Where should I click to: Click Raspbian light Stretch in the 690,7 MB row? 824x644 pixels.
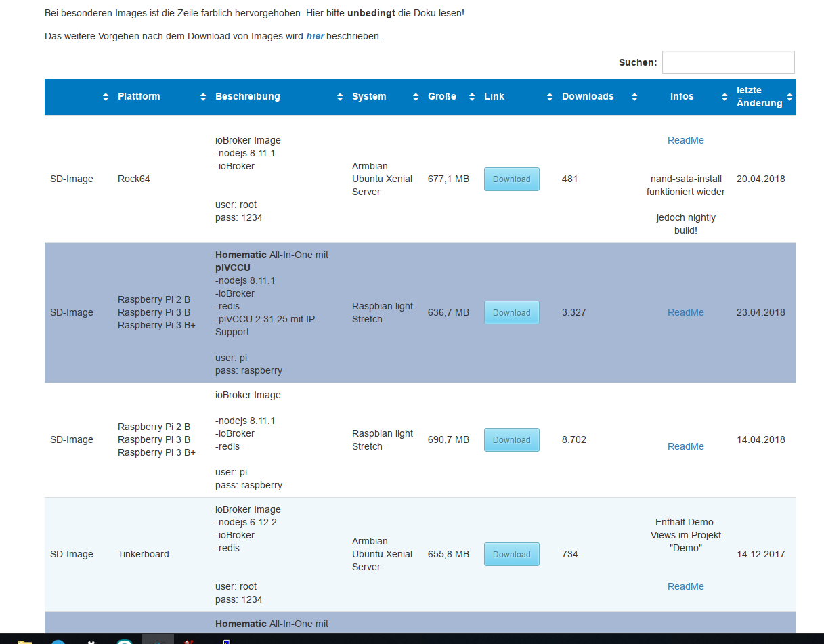point(383,439)
